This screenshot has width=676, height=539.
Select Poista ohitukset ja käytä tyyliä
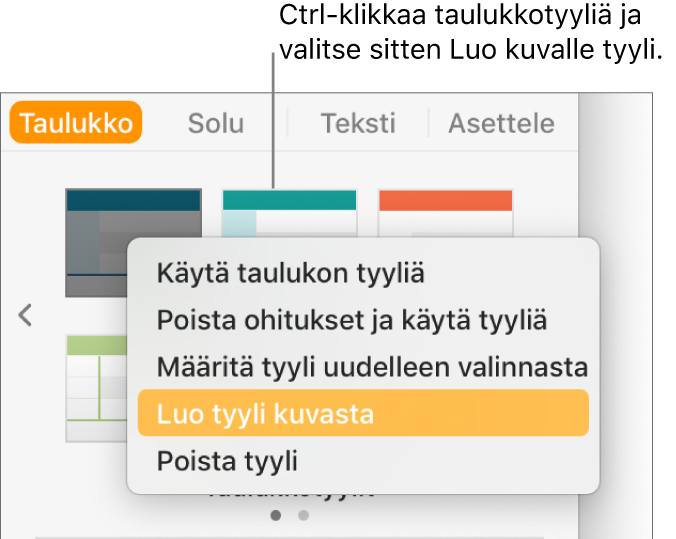pyautogui.click(x=352, y=320)
